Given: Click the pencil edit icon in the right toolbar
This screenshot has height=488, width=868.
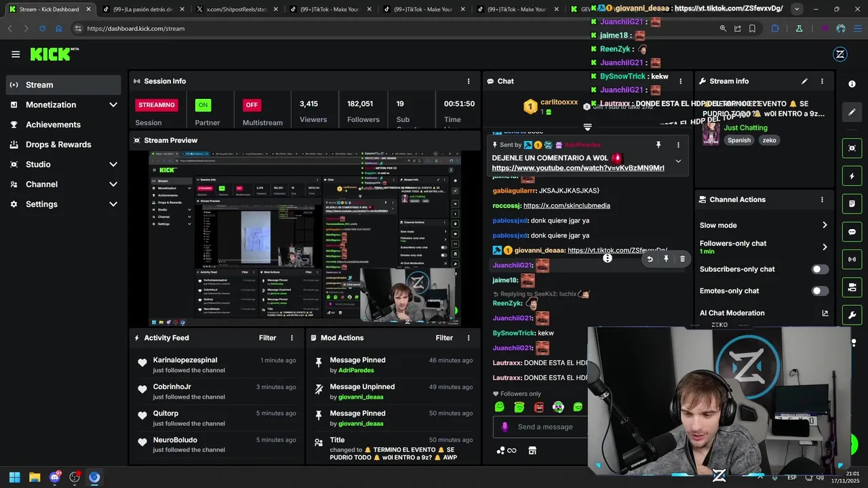Looking at the screenshot, I should click(852, 112).
